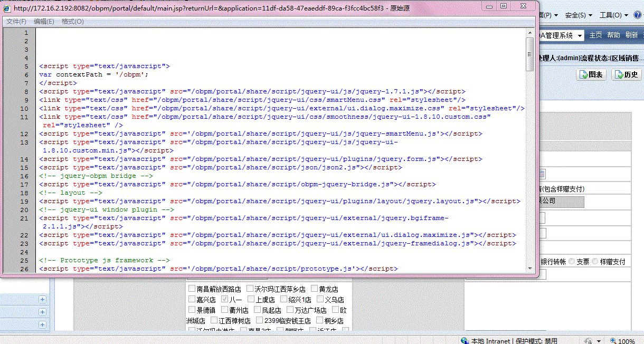Check the 上虞店 checkbox
Image resolution: width=644 pixels, height=344 pixels.
[x=251, y=299]
